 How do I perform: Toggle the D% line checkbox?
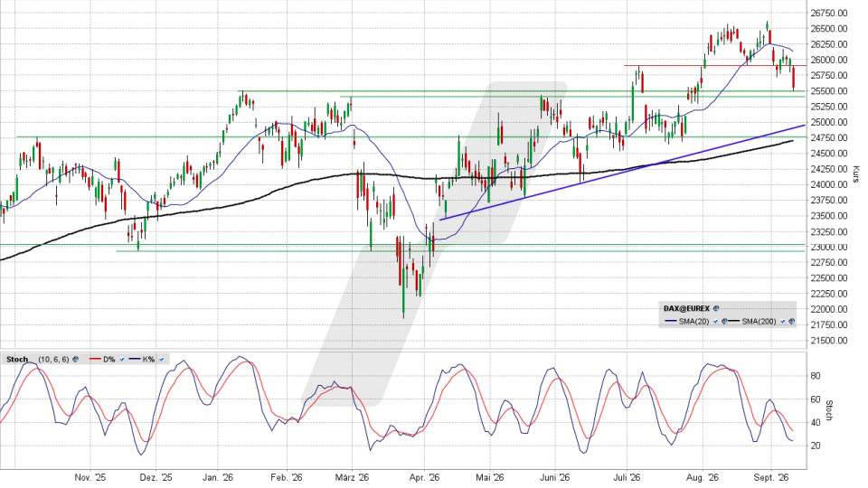(122, 359)
